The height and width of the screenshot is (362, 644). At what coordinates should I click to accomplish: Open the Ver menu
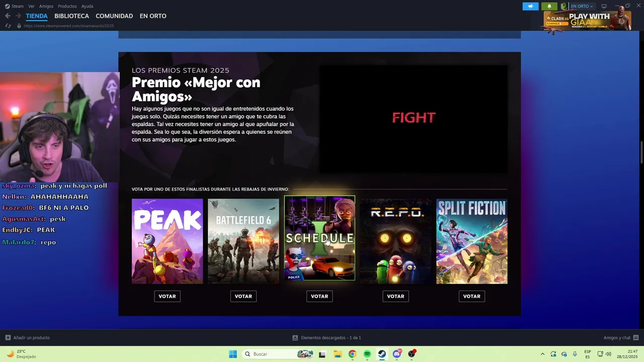point(31,6)
